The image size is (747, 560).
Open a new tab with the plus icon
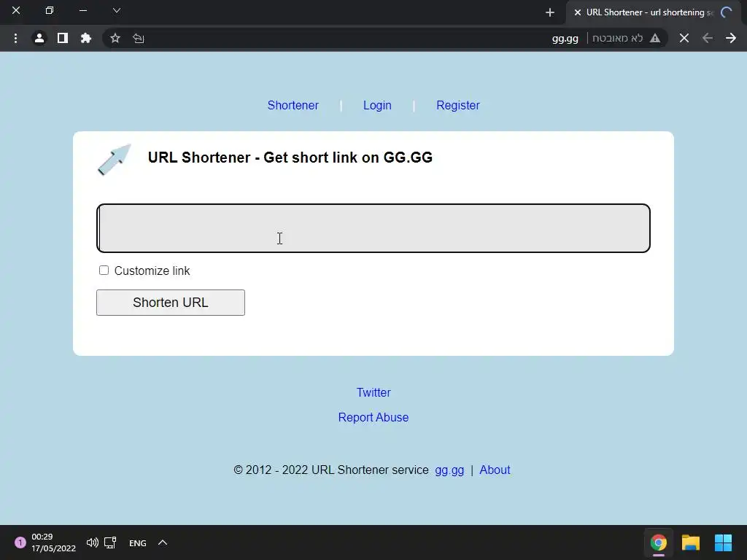[550, 12]
